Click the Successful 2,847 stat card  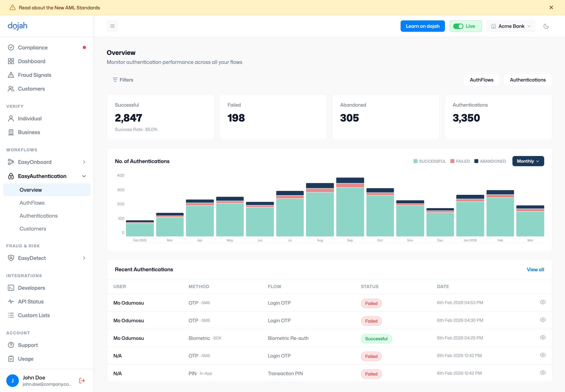pyautogui.click(x=160, y=117)
